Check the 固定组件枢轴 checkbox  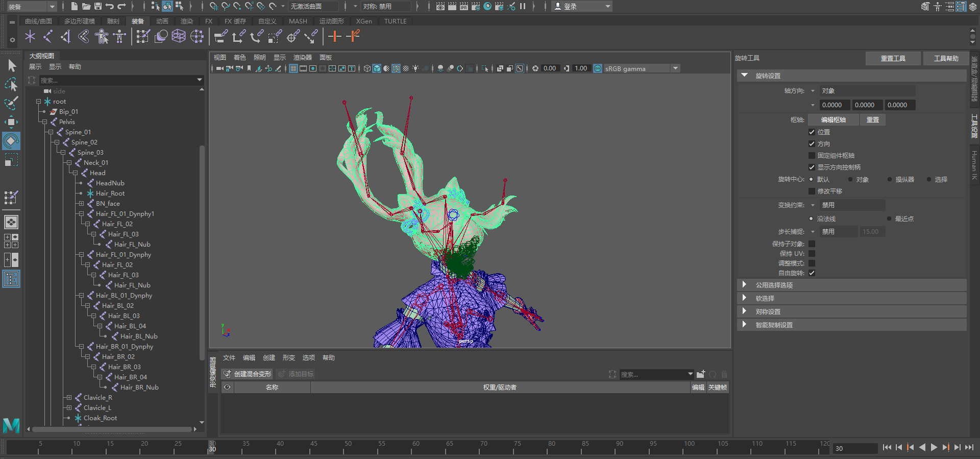(812, 155)
